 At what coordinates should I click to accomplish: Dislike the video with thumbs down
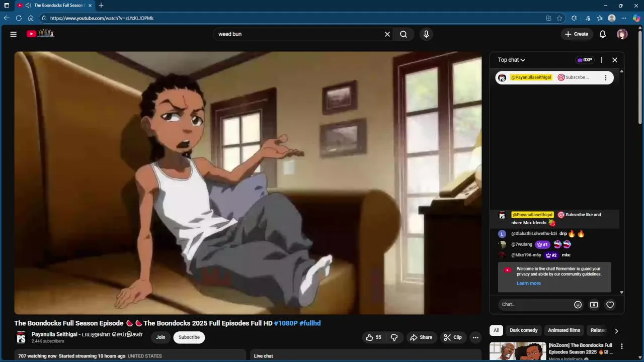point(394,337)
